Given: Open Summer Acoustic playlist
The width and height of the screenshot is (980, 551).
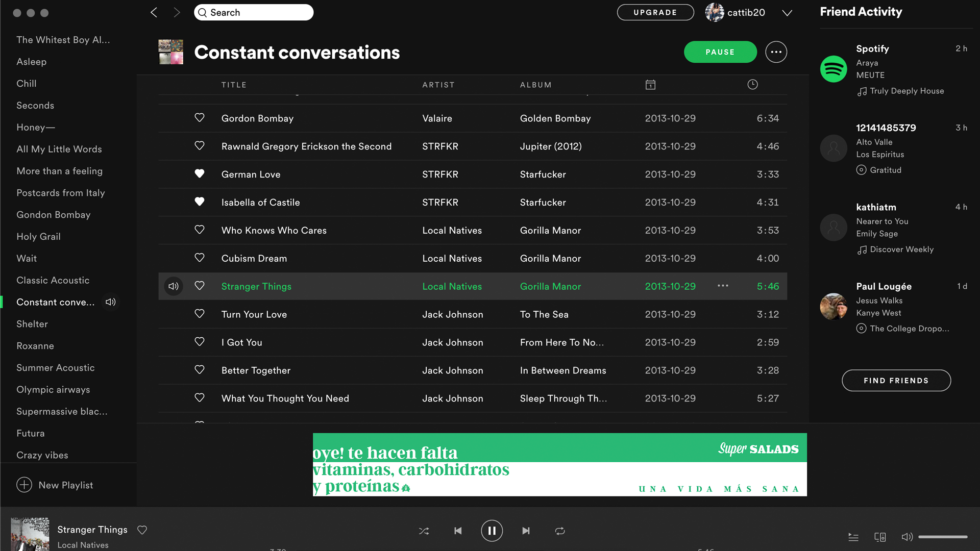Looking at the screenshot, I should tap(56, 367).
